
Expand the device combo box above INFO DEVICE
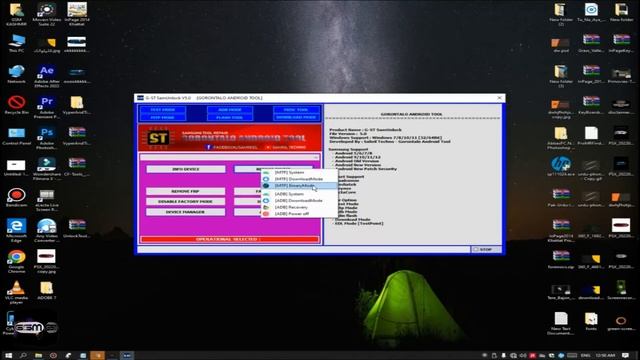[x=230, y=157]
